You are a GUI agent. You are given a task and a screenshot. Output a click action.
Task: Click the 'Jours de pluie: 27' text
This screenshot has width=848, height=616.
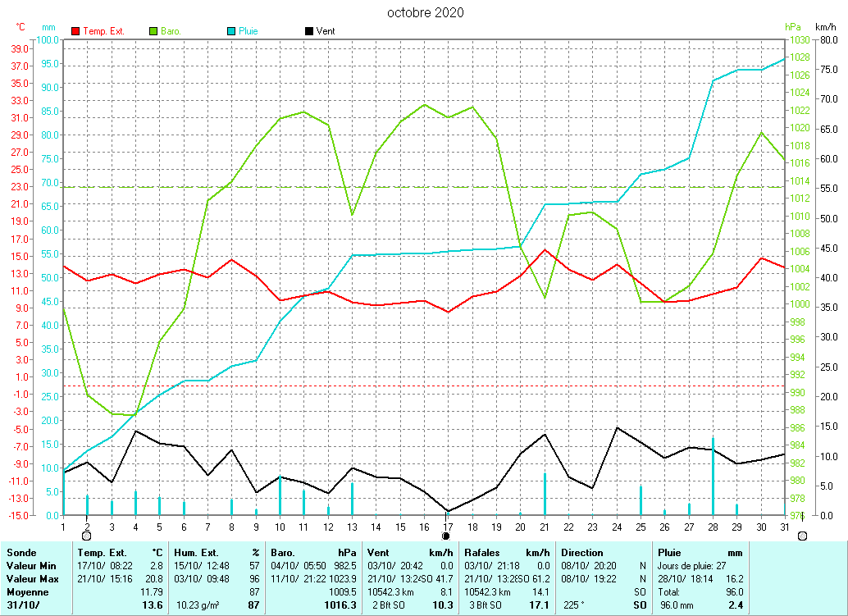click(692, 566)
